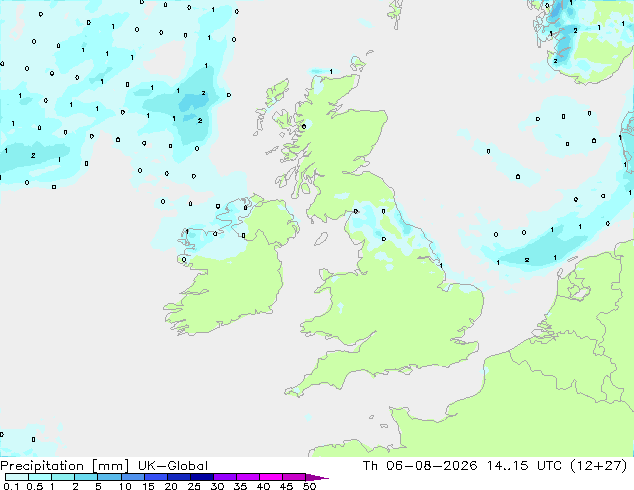Click the 0.1–0.5 mm legend color swatch
This screenshot has height=490, width=634.
pos(17,477)
